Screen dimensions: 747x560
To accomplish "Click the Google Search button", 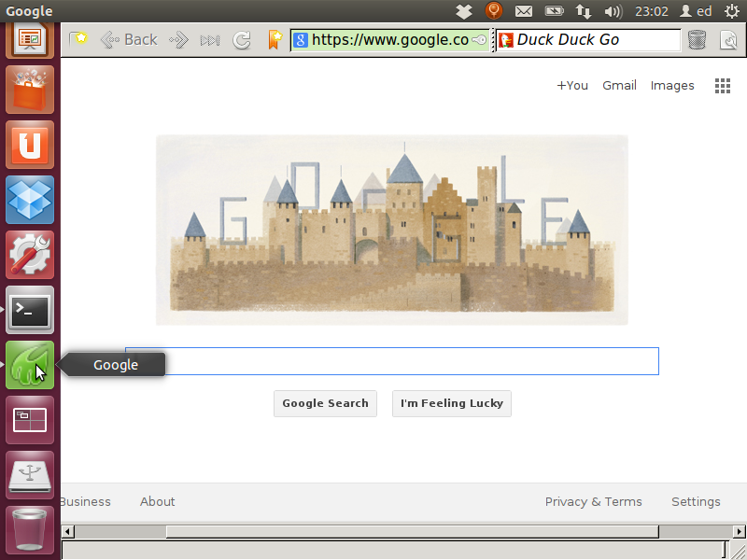I will pos(325,403).
